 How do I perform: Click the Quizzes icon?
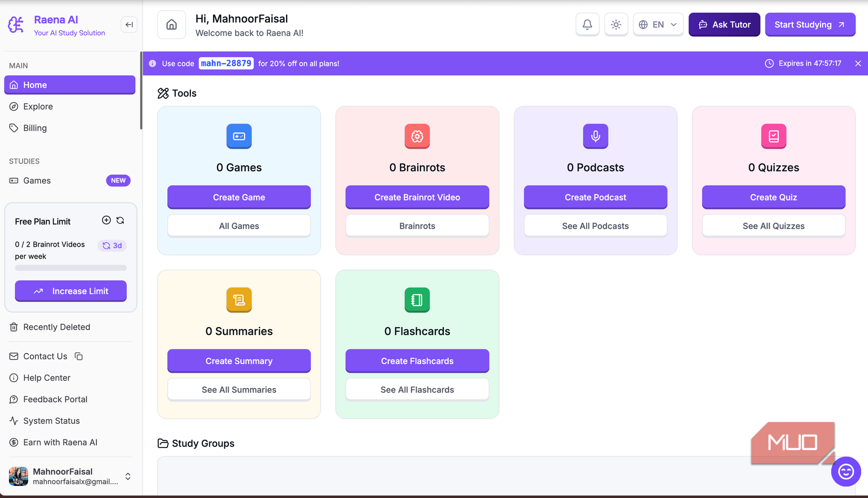click(x=774, y=136)
